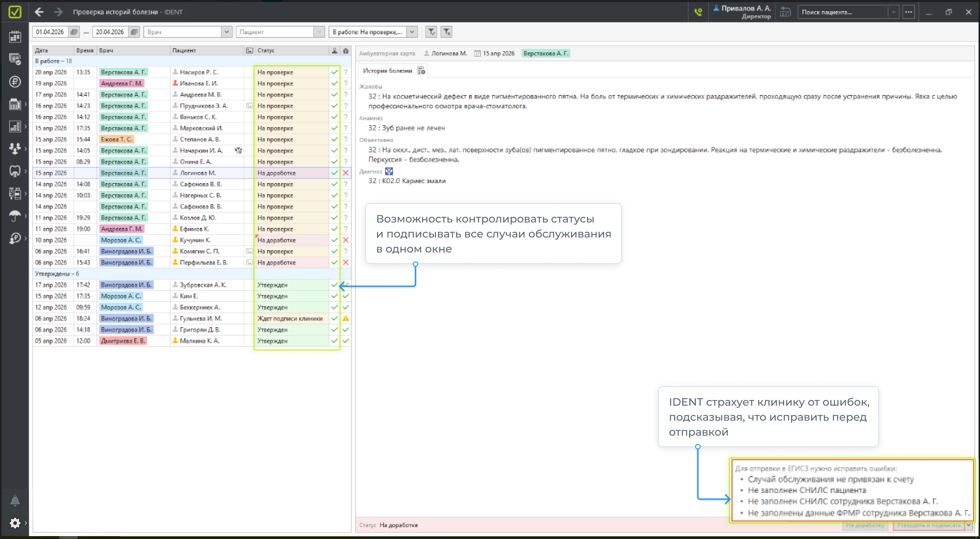This screenshot has height=539, width=980.
Task: Click the phone call icon in header
Action: 698,12
